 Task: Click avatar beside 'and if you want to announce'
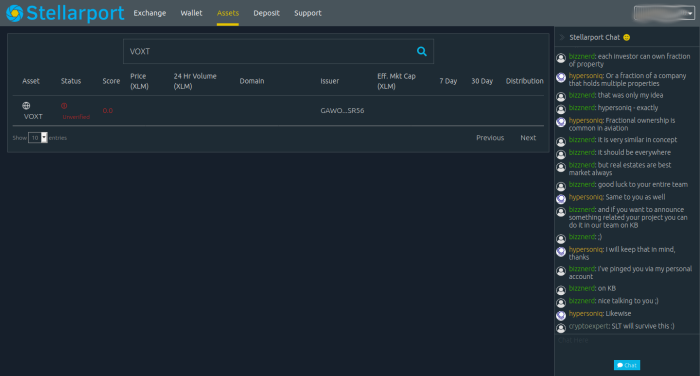pos(561,212)
